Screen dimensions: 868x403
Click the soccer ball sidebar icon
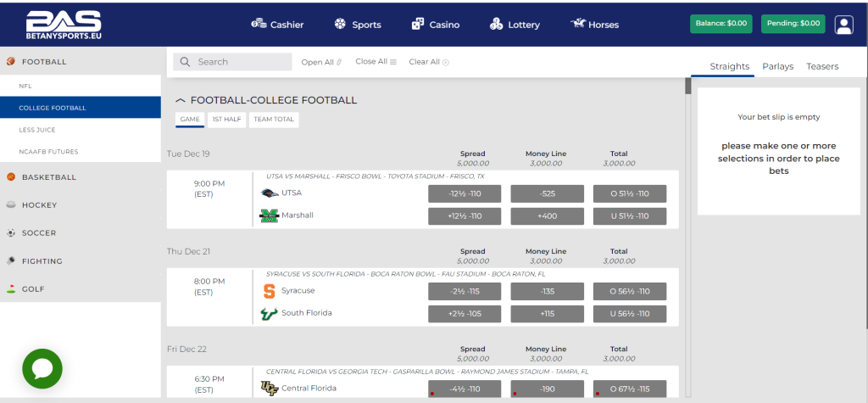pyautogui.click(x=10, y=232)
